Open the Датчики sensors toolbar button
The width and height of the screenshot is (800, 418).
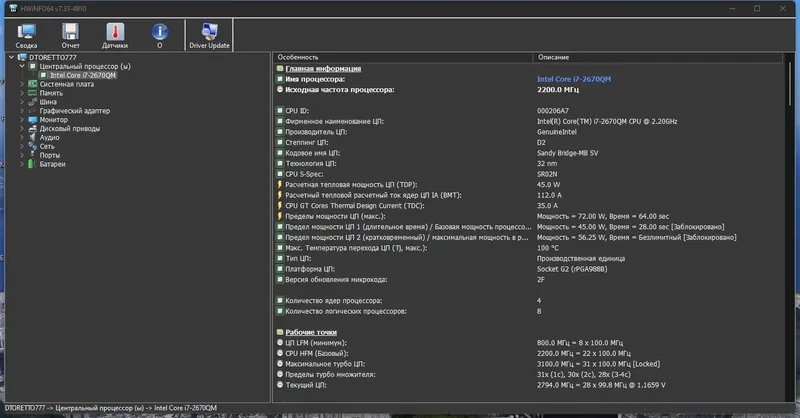[115, 35]
